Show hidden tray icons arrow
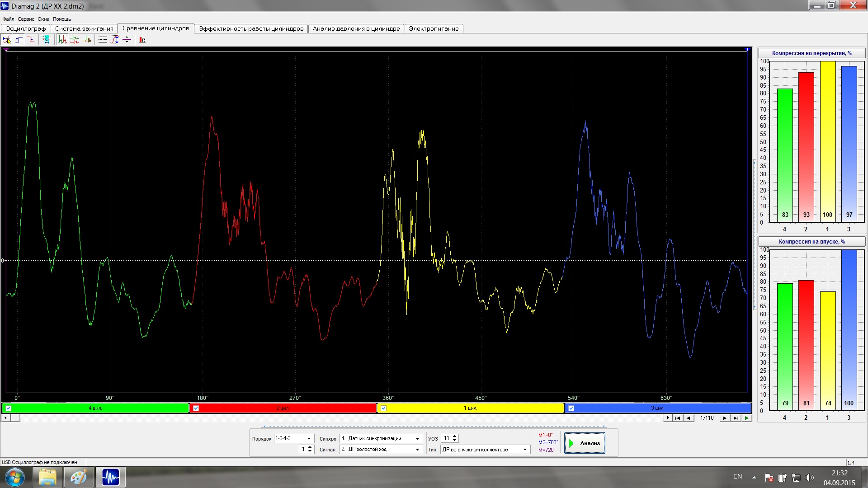The height and width of the screenshot is (488, 868). pyautogui.click(x=754, y=477)
